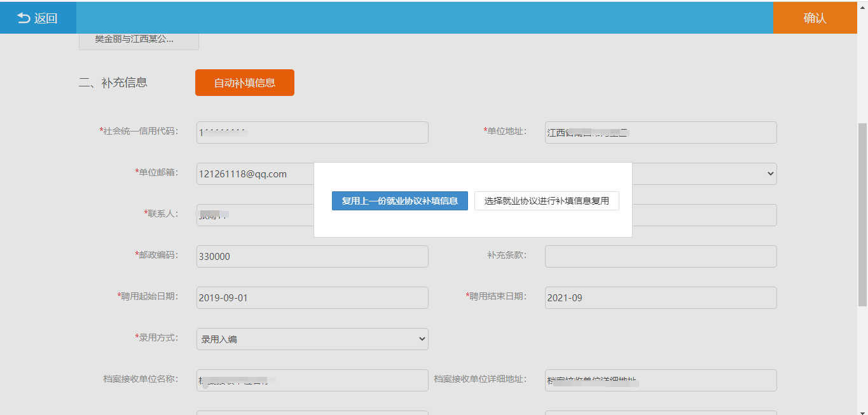868x415 pixels.
Task: Click the 档案接收单位详细地址 input
Action: (661, 380)
